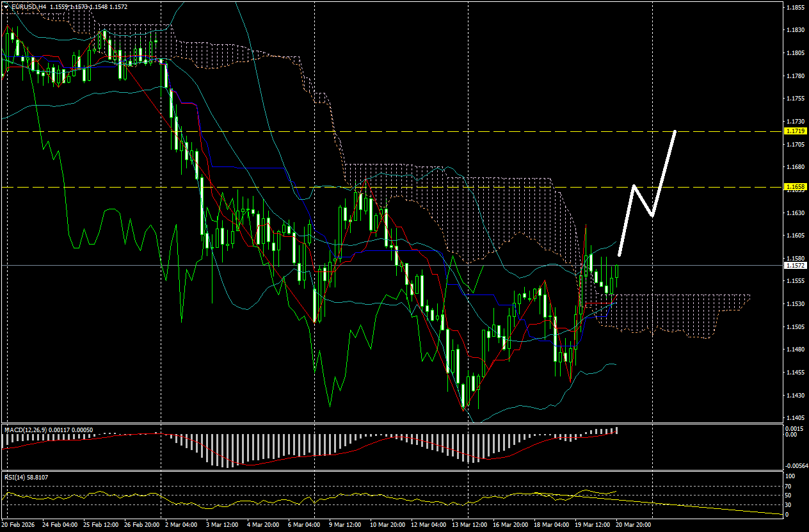This screenshot has height=532, width=809.
Task: Click the 20 Feb 2026 date label
Action: click(19, 524)
